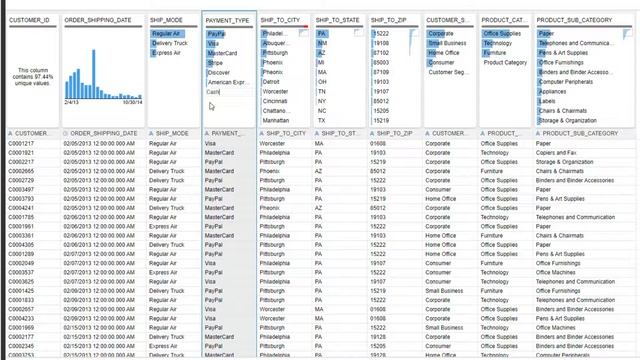Click the text type icon beside SHIP_TO_ZIP table header

pos(372,133)
